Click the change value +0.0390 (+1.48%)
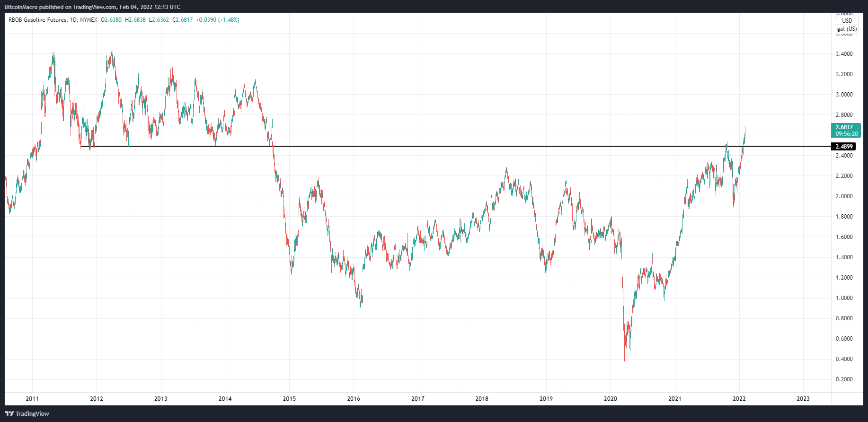Image resolution: width=868 pixels, height=422 pixels. 218,20
